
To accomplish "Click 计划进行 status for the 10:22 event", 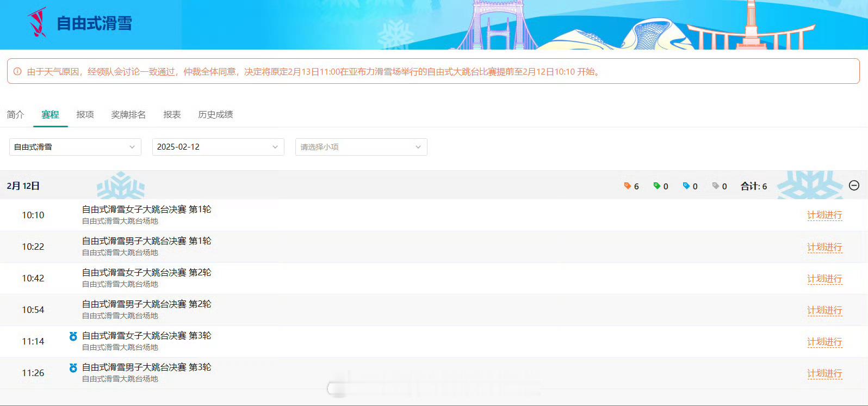I will click(824, 247).
